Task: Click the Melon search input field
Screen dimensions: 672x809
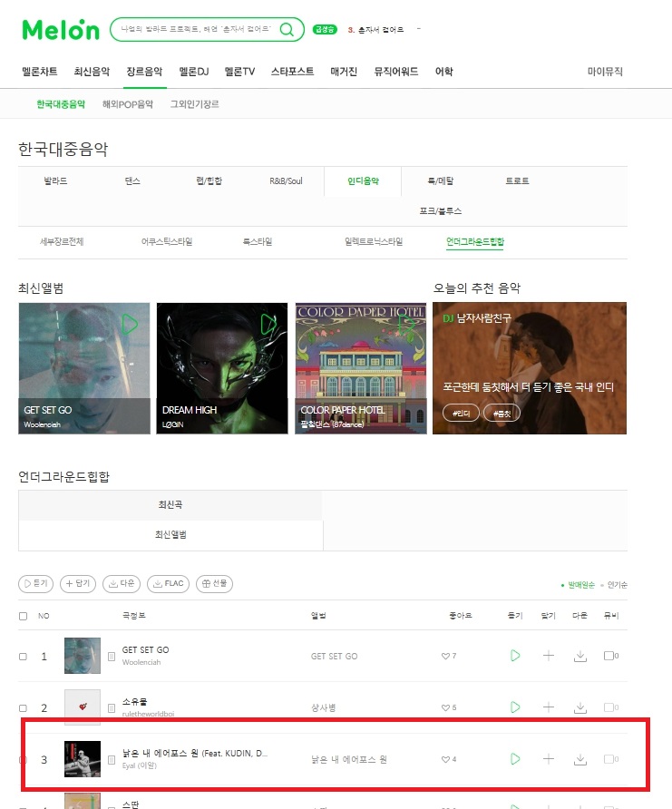Action: tap(196, 29)
